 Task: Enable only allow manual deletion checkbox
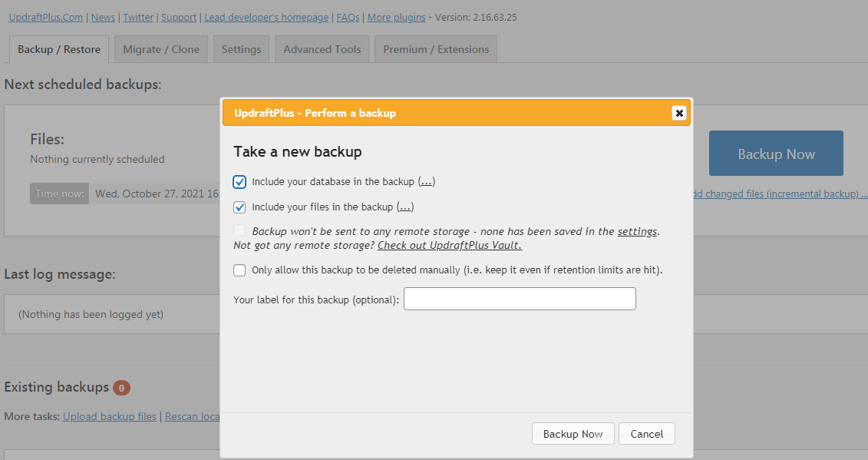click(239, 270)
